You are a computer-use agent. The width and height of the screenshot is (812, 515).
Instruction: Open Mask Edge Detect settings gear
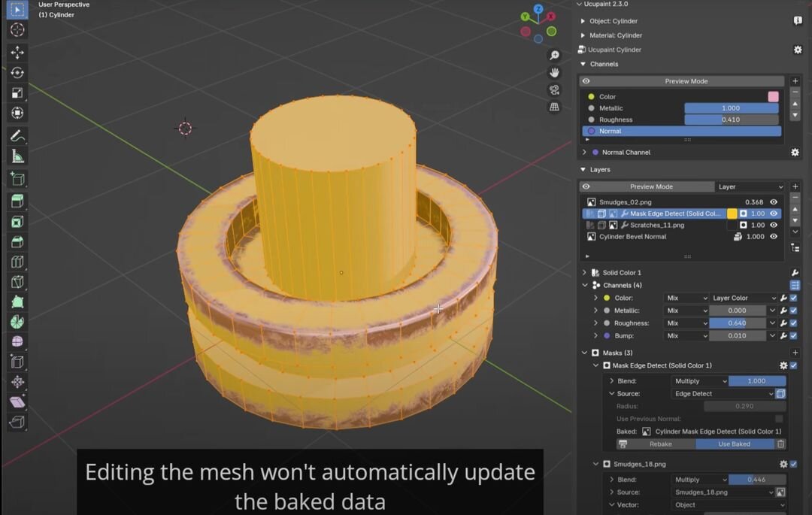(783, 365)
